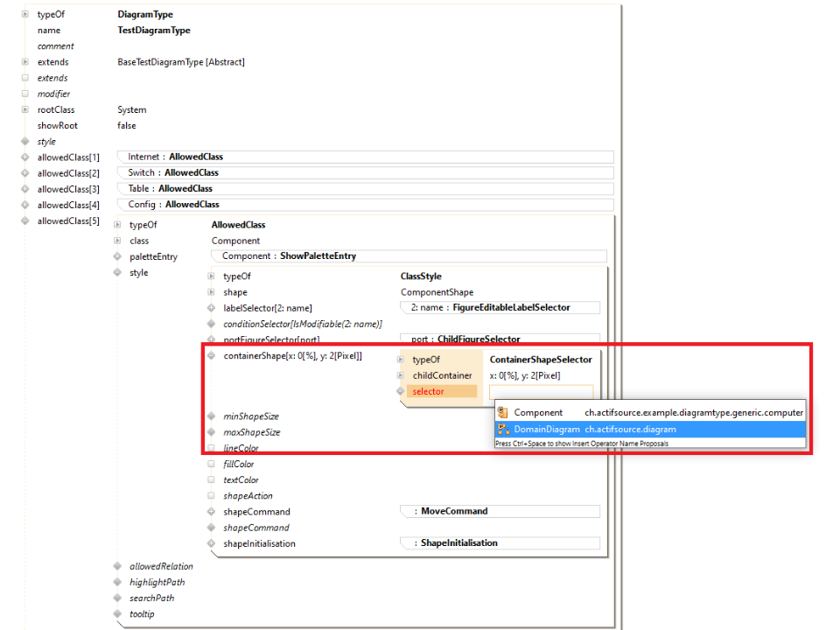Screen dimensions: 840x630
Task: Open the MoveCommand shapeCommand box
Action: click(500, 511)
